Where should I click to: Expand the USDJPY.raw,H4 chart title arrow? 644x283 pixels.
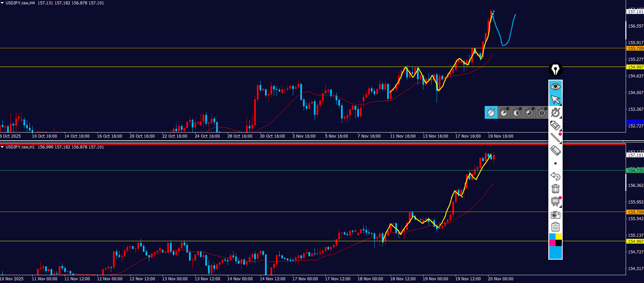(2, 3)
